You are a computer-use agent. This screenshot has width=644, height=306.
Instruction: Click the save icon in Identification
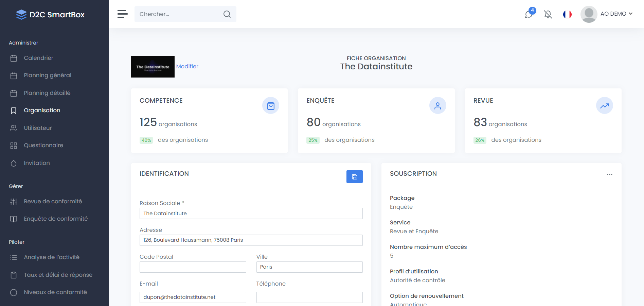(354, 177)
